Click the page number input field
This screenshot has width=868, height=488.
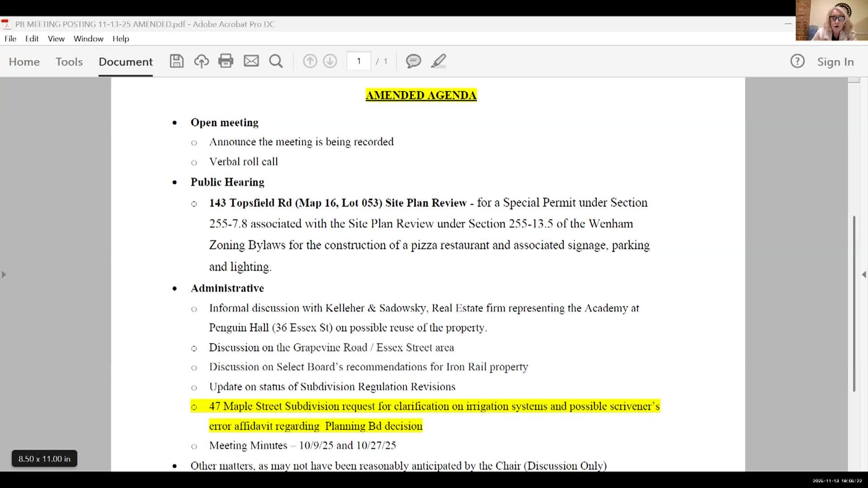click(x=358, y=61)
